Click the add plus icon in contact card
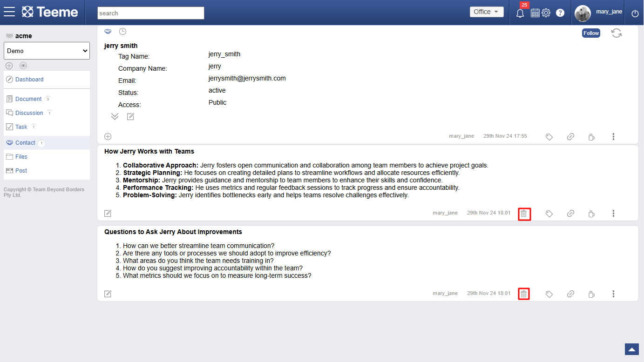Image resolution: width=644 pixels, height=362 pixels. tap(108, 136)
